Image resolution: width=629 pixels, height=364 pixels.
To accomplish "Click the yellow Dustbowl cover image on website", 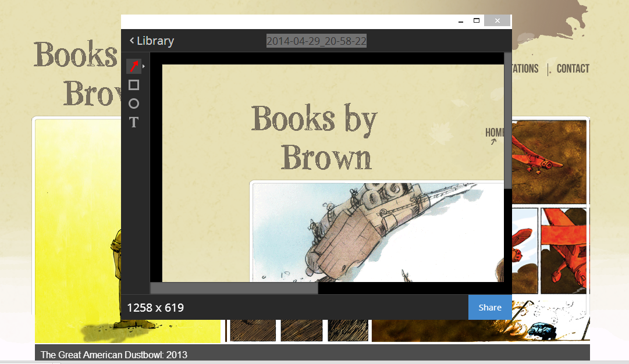I will pyautogui.click(x=78, y=230).
